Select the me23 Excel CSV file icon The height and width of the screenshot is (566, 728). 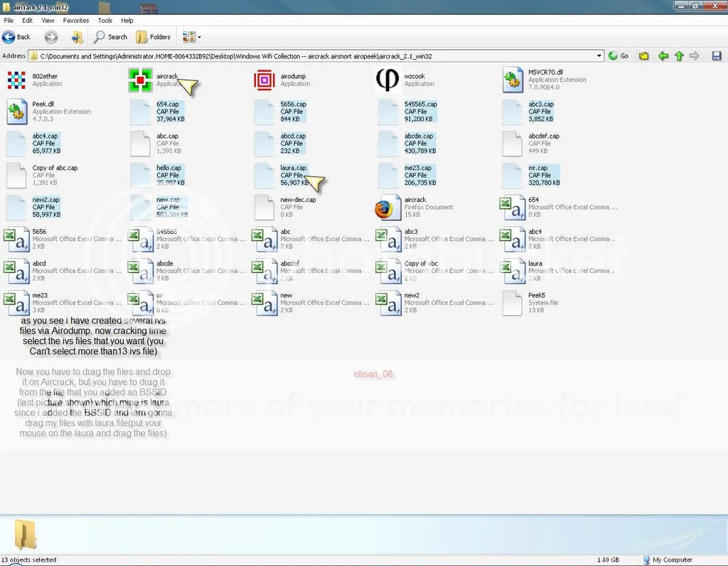[x=17, y=303]
